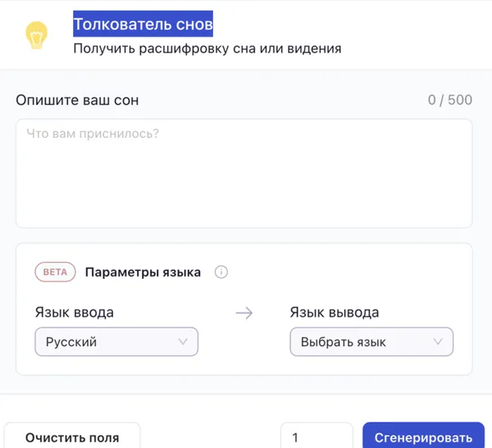Click the BETA badge
Image resolution: width=492 pixels, height=448 pixels.
pyautogui.click(x=55, y=272)
